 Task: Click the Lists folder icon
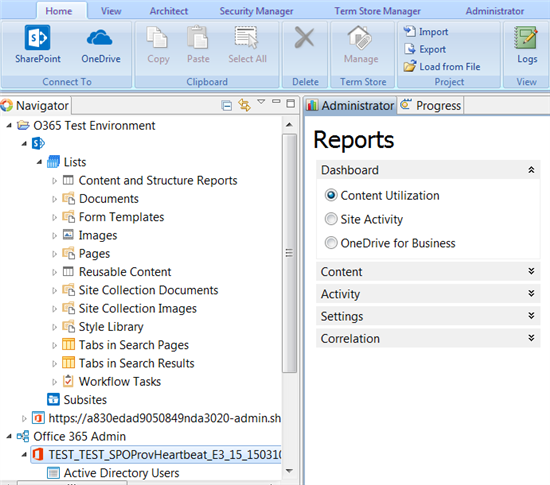(53, 162)
